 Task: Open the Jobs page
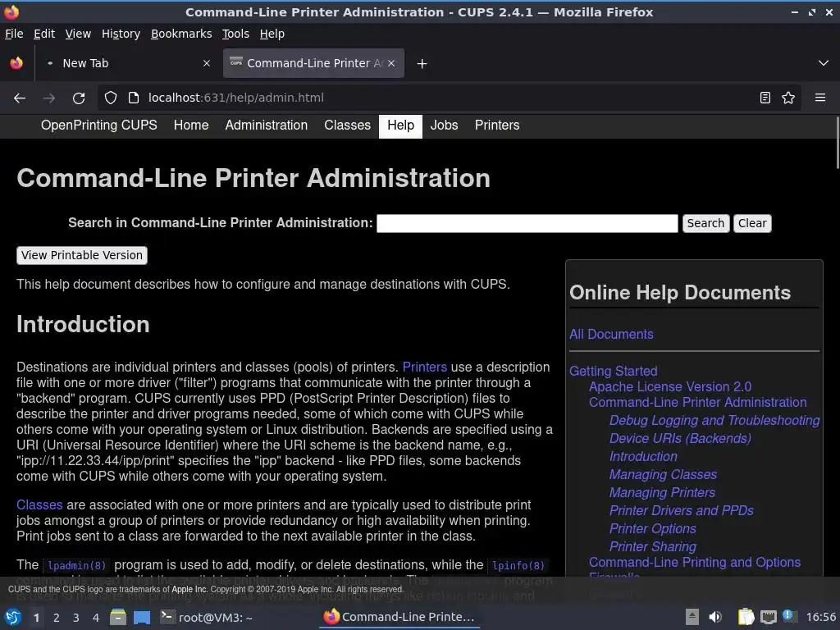click(x=444, y=126)
